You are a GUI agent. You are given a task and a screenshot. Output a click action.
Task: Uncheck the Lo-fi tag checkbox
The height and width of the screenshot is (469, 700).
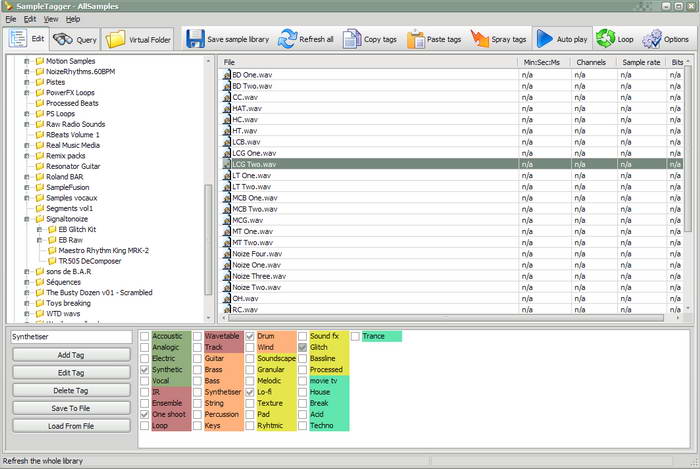[250, 392]
